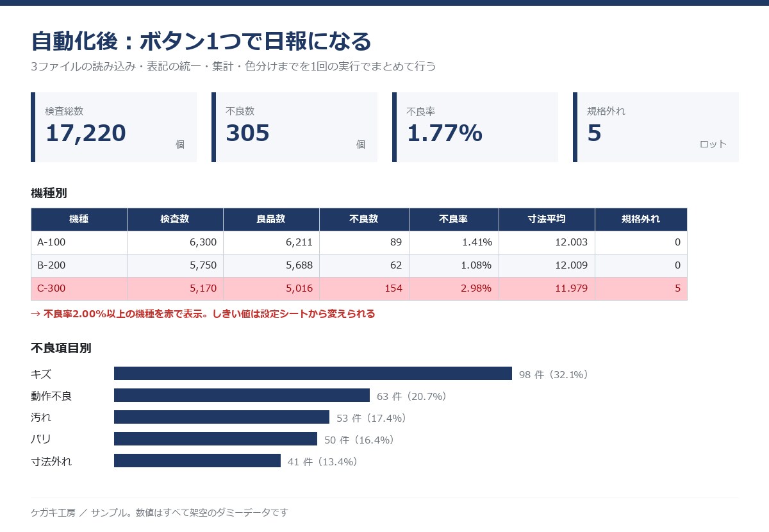Click the 89 defect count cell
The height and width of the screenshot is (532, 769).
(x=364, y=242)
